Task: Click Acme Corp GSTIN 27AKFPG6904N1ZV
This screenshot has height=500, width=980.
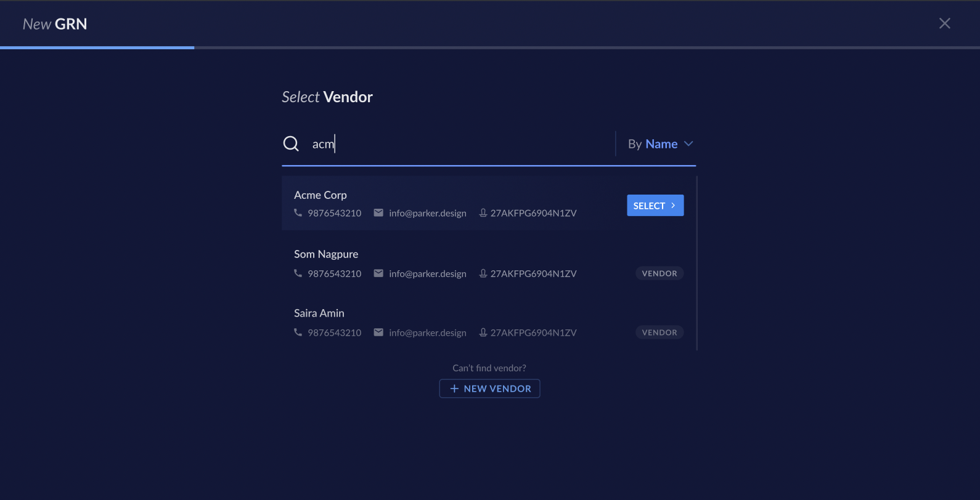Action: point(534,213)
